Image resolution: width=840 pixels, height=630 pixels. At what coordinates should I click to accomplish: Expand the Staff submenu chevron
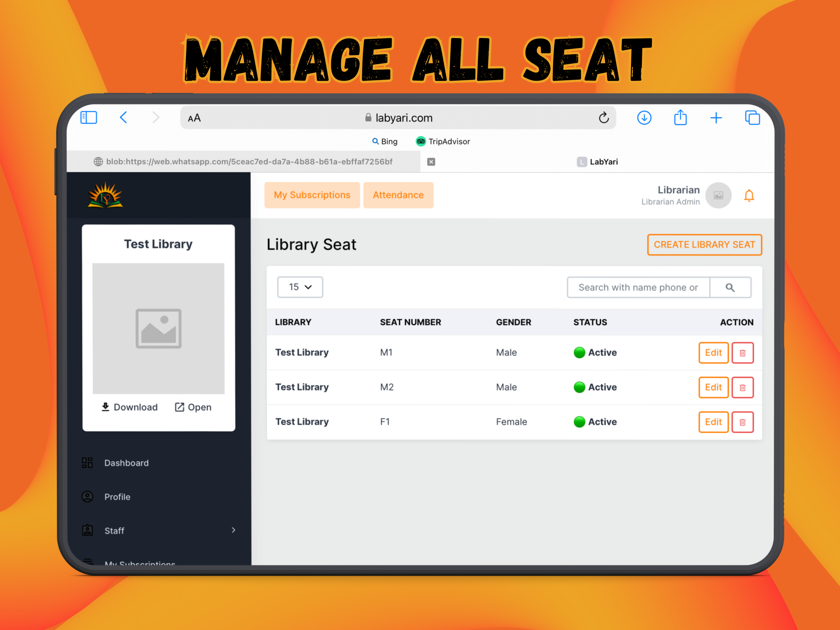click(x=234, y=530)
